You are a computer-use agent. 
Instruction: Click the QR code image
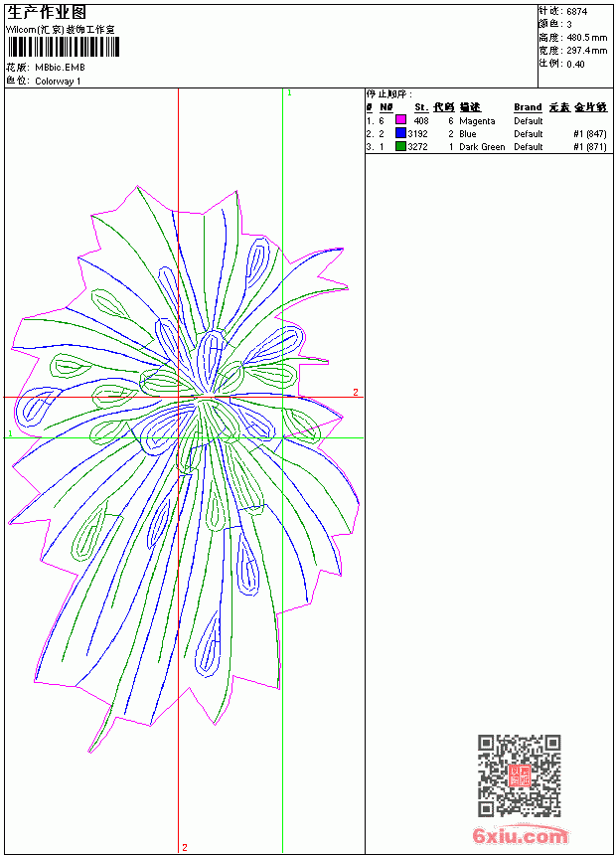click(x=519, y=775)
